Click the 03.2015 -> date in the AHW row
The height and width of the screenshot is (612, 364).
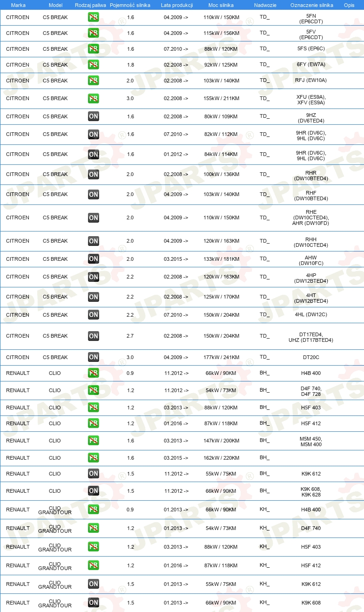(176, 259)
